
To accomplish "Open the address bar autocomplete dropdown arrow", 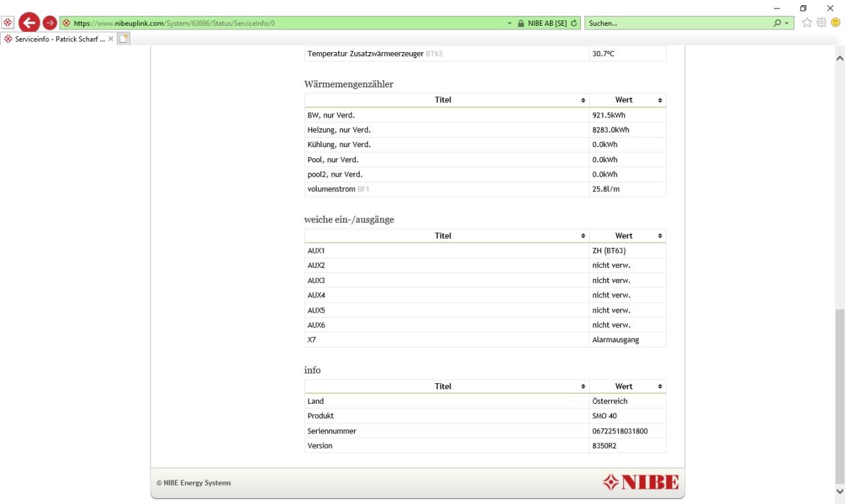I will coord(510,24).
